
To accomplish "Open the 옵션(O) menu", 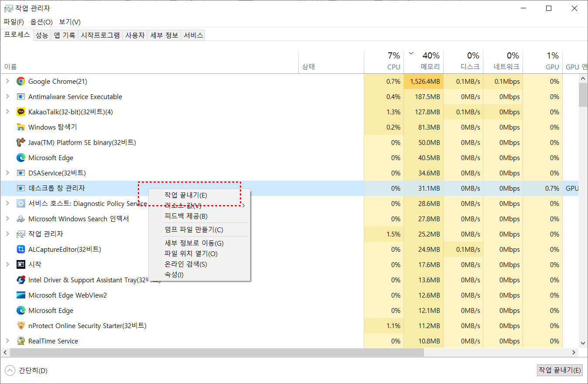I will (41, 22).
